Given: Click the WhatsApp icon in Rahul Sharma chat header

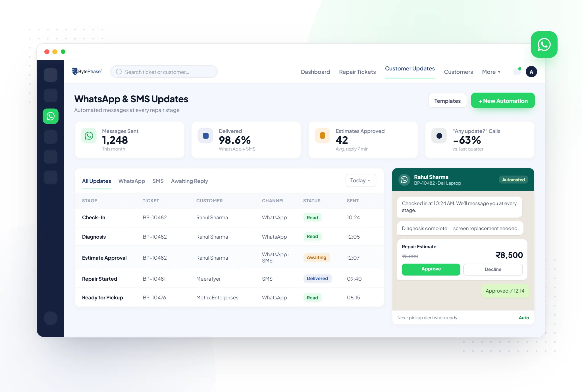Looking at the screenshot, I should coord(404,180).
